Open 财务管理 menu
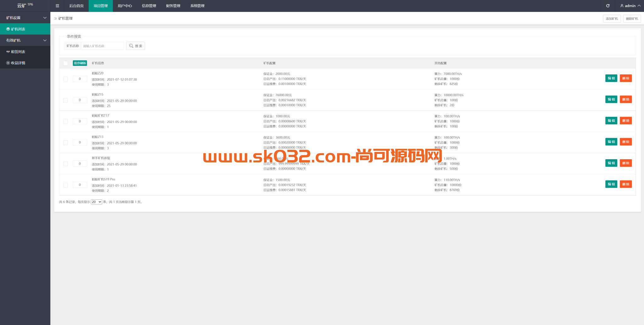The width and height of the screenshot is (644, 325). click(x=173, y=6)
